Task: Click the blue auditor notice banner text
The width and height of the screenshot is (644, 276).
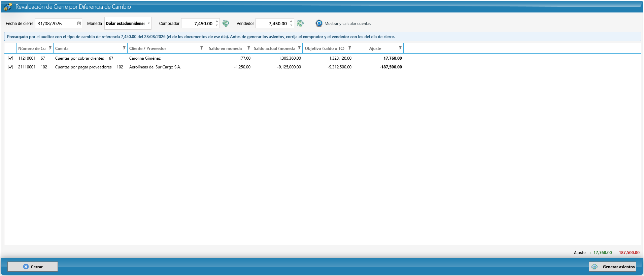Action: tap(201, 36)
